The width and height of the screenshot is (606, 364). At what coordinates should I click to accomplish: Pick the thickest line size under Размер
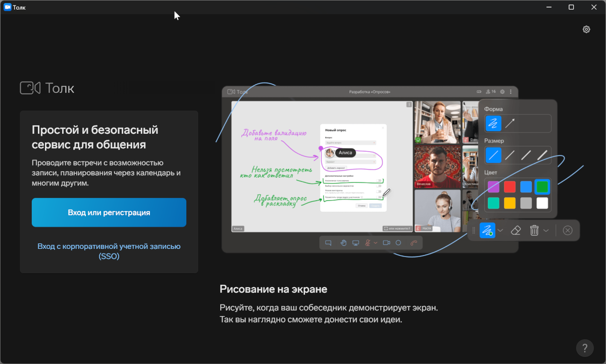point(542,155)
